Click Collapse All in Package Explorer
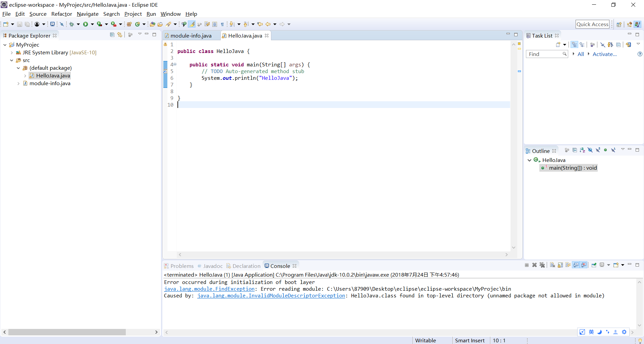The width and height of the screenshot is (644, 344). pyautogui.click(x=112, y=35)
